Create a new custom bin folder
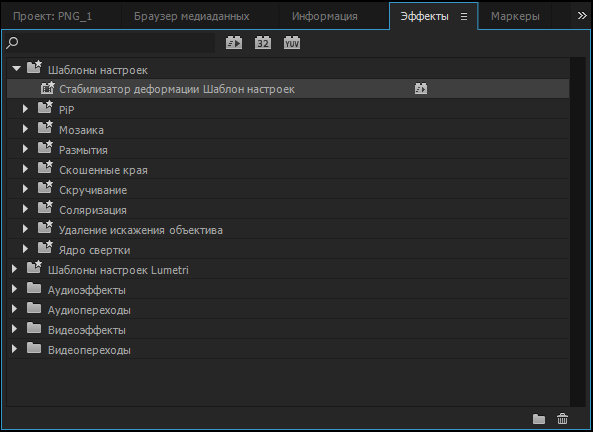The width and height of the screenshot is (593, 432). 539,419
